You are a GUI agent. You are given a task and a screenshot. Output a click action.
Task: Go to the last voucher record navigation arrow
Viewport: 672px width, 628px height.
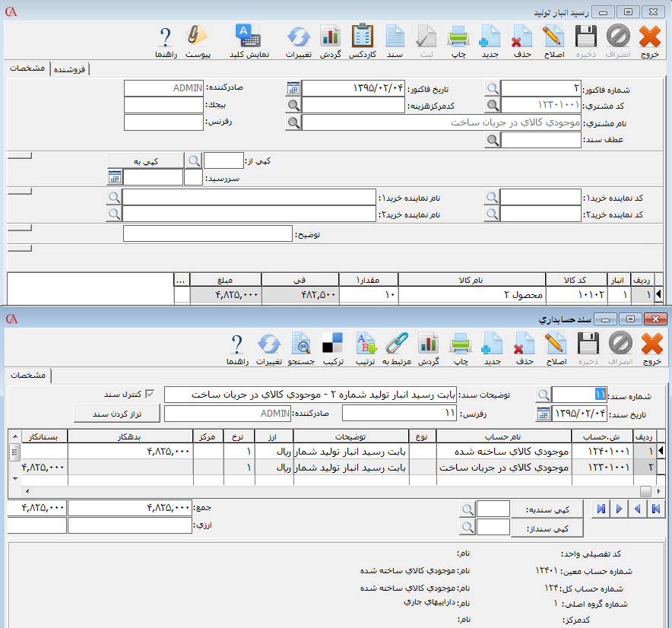pos(601,509)
